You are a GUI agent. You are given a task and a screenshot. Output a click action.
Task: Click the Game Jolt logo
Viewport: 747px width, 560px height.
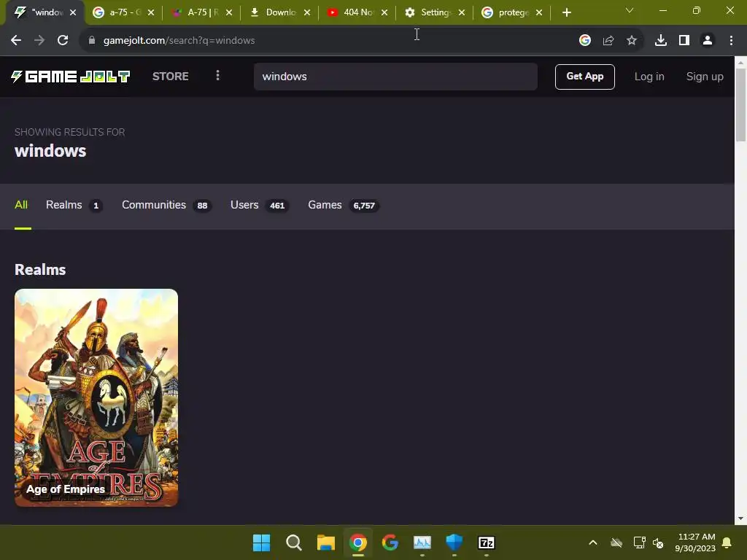click(x=70, y=77)
